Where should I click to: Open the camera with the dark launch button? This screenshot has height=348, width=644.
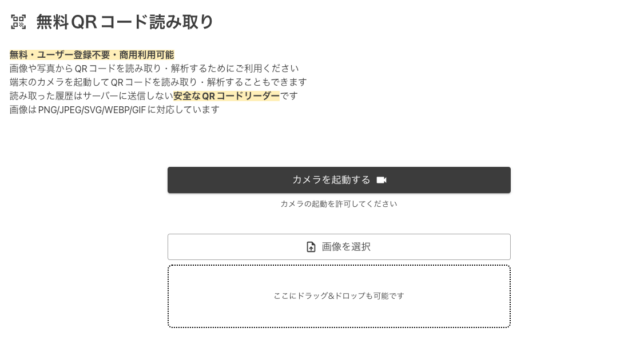pyautogui.click(x=339, y=179)
